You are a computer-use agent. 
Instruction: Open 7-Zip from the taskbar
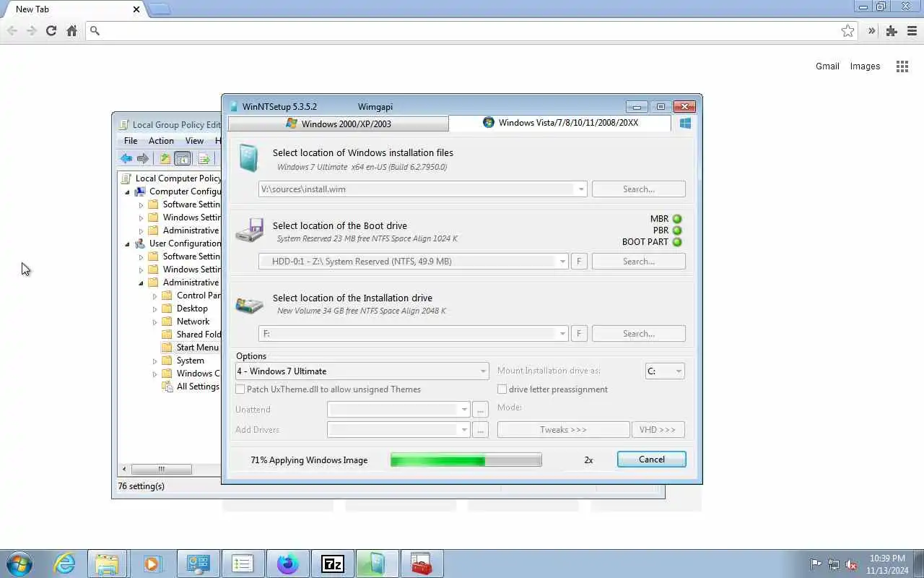point(332,564)
